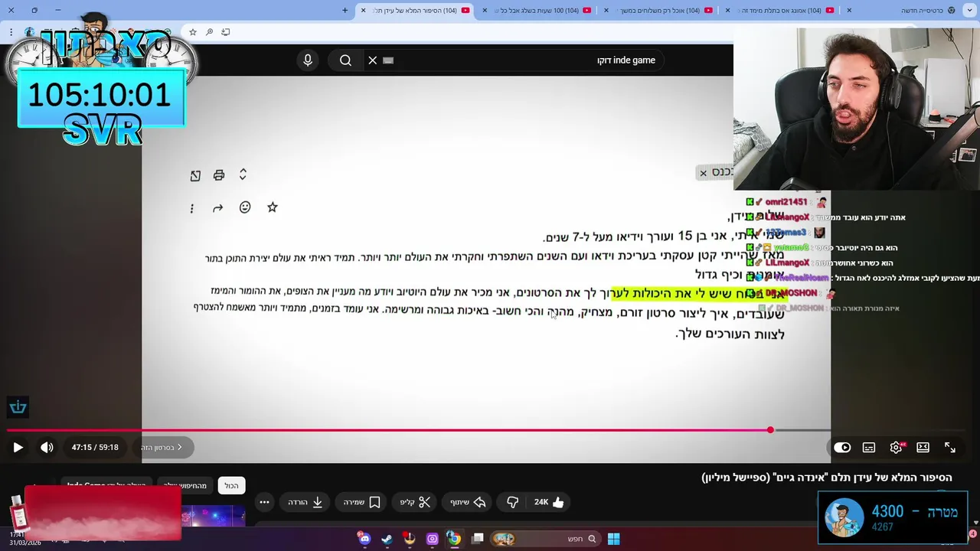Open email in new window icon
The image size is (980, 551).
coord(195,176)
